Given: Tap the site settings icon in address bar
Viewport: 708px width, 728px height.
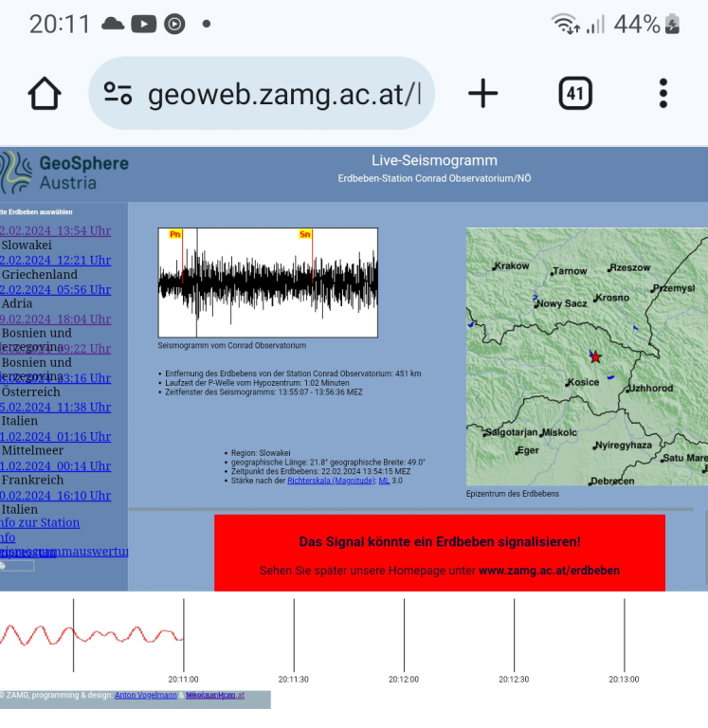Looking at the screenshot, I should [x=118, y=94].
